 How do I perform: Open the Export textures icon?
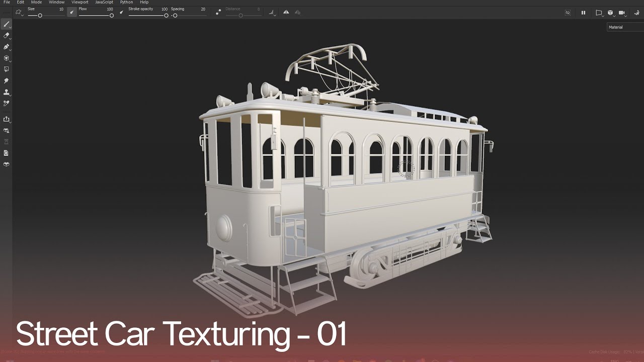pyautogui.click(x=7, y=119)
